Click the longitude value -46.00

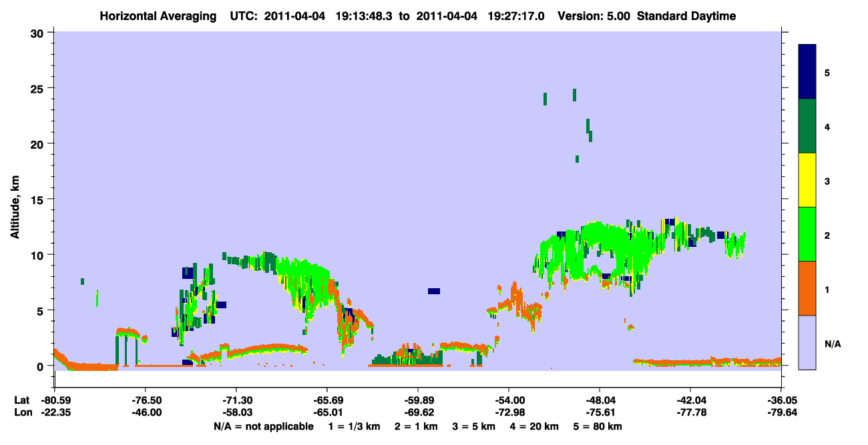(146, 413)
